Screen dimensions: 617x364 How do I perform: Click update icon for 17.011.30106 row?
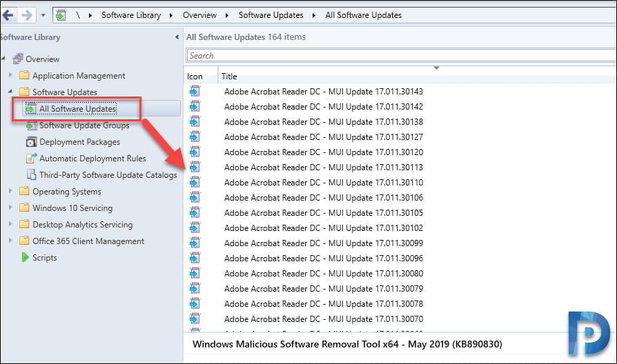pyautogui.click(x=195, y=197)
